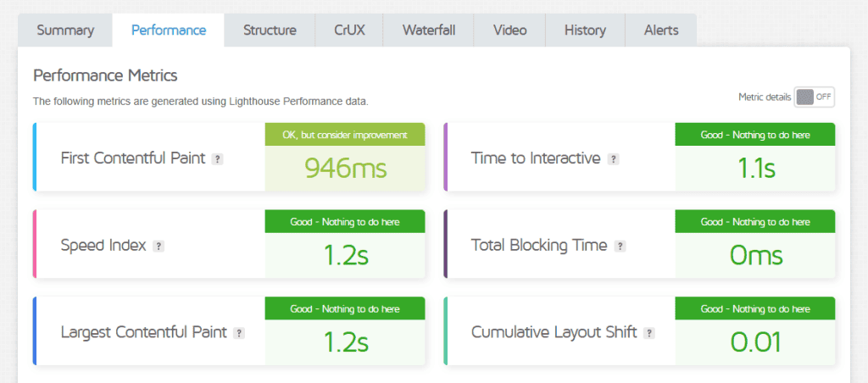Click the Cumulative Layout Shift label
868x383 pixels.
click(x=554, y=332)
